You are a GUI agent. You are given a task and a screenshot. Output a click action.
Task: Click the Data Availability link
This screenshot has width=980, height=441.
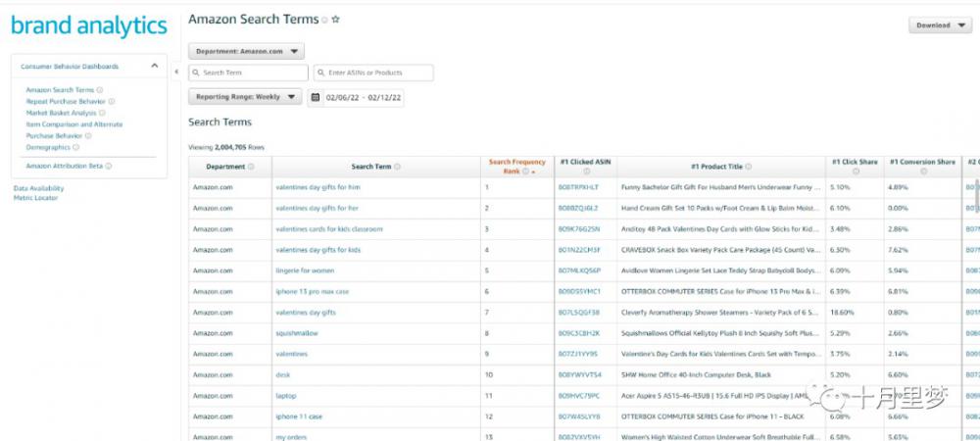point(39,188)
